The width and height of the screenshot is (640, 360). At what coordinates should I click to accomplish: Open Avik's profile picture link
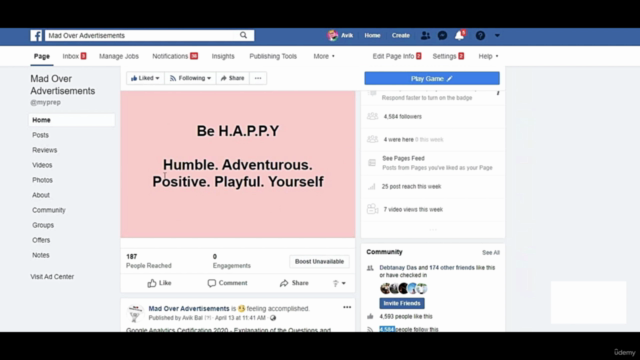[333, 36]
